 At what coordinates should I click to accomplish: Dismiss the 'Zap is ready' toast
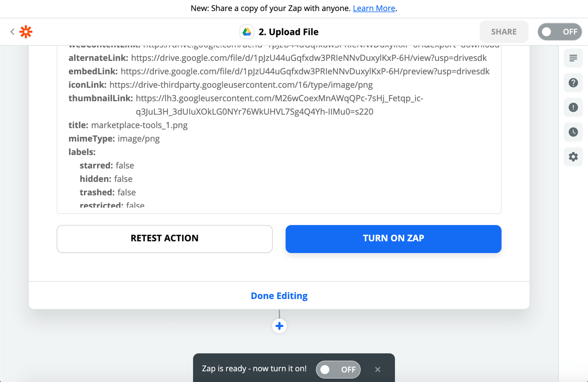[x=377, y=369]
